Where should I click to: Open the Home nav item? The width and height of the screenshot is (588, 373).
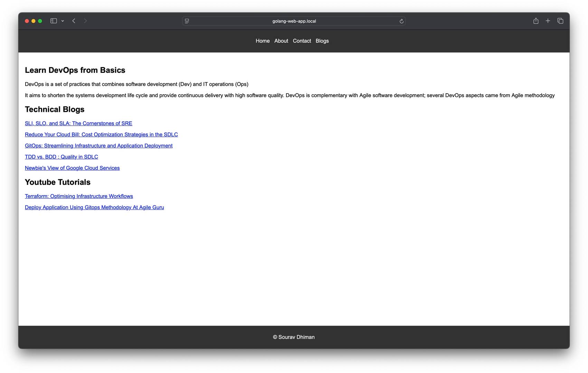[263, 41]
